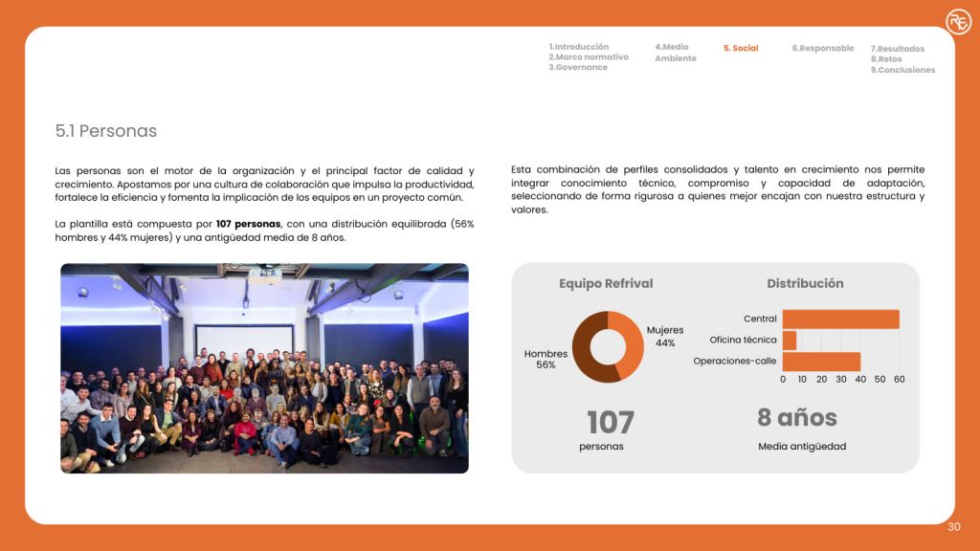Image resolution: width=980 pixels, height=551 pixels.
Task: Open the 6.Responsable section
Action: (x=822, y=48)
